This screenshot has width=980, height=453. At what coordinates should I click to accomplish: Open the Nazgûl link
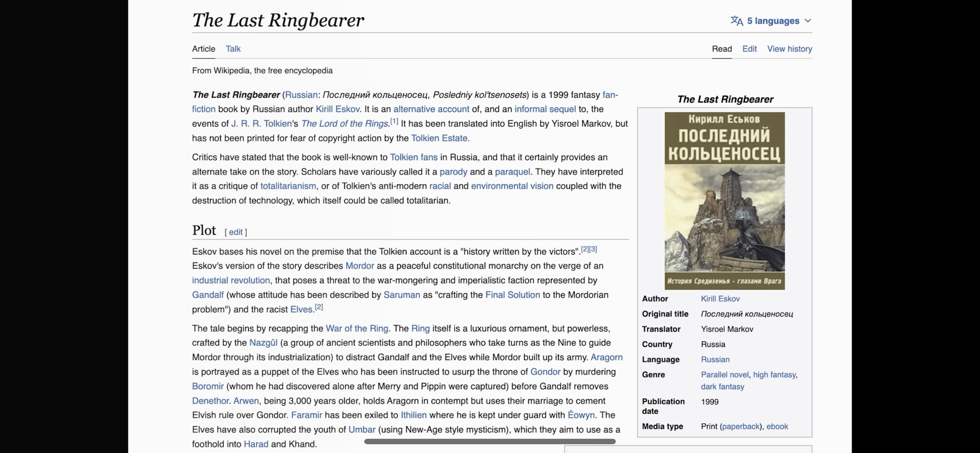263,342
